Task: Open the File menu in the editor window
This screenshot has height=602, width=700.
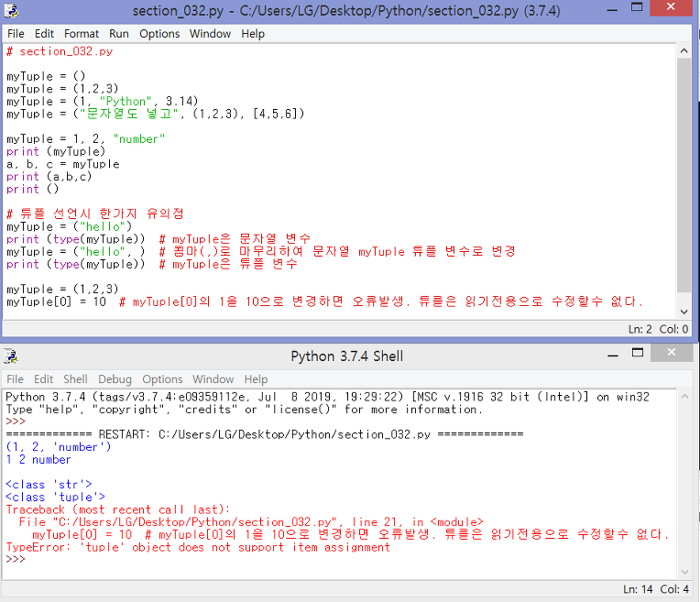Action: coord(16,34)
